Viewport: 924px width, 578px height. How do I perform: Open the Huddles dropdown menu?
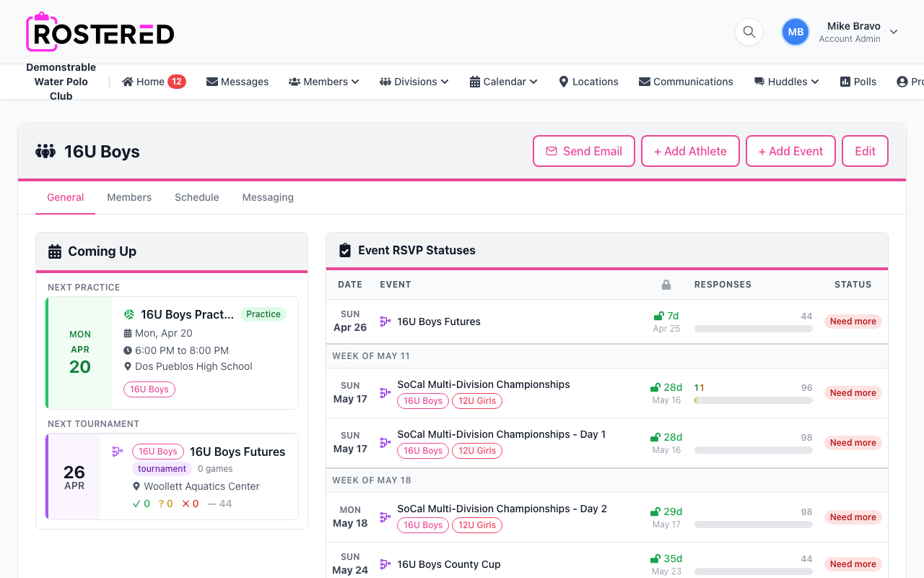click(x=787, y=82)
